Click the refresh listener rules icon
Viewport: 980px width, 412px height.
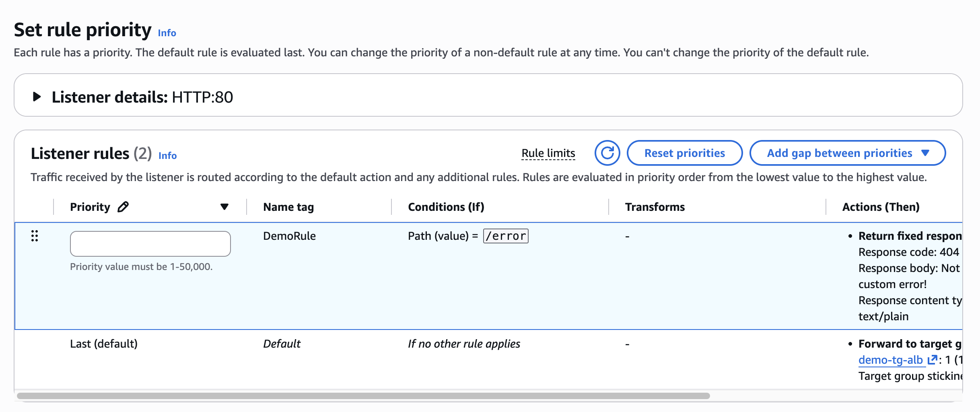pos(607,153)
